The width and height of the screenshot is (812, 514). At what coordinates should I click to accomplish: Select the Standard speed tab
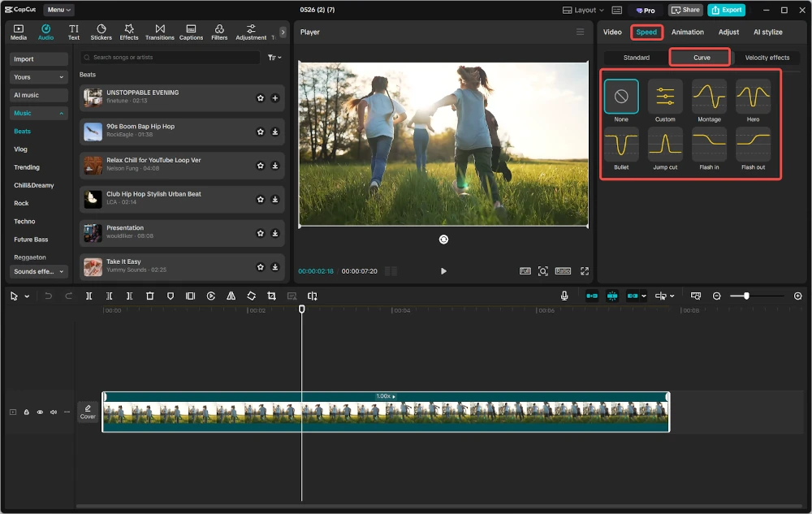coord(637,58)
